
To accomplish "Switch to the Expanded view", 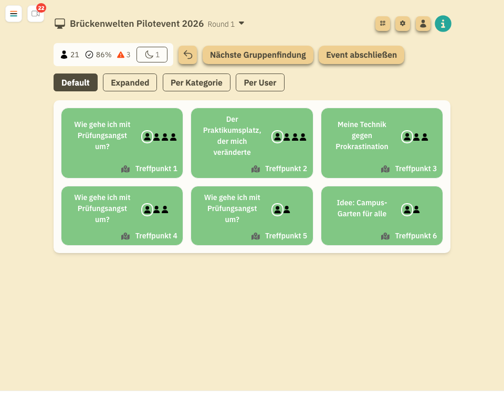I will point(130,82).
